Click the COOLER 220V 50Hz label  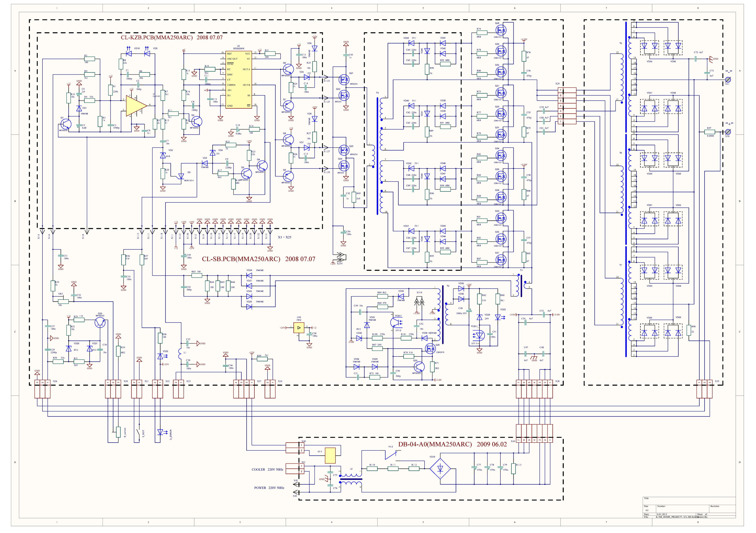pyautogui.click(x=267, y=469)
